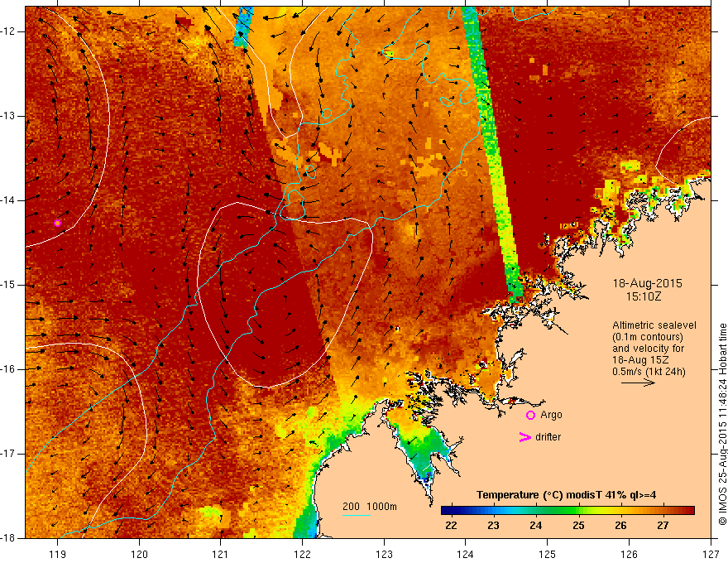Click the longitude label 119
The height and width of the screenshot is (563, 728).
[x=58, y=554]
